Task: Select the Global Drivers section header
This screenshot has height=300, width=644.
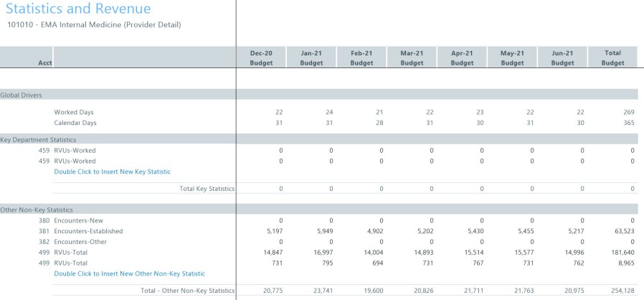Action: (x=20, y=95)
